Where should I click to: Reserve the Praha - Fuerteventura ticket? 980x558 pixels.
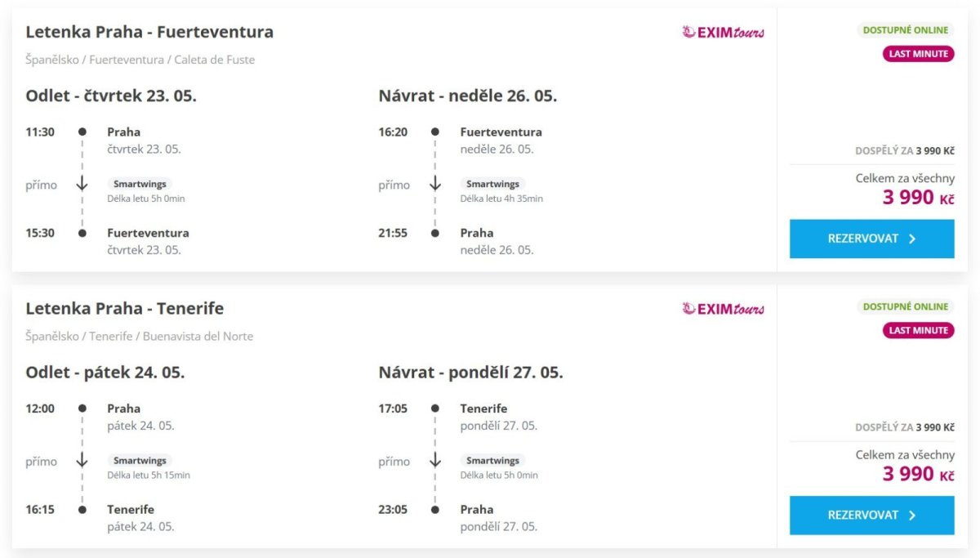[871, 239]
